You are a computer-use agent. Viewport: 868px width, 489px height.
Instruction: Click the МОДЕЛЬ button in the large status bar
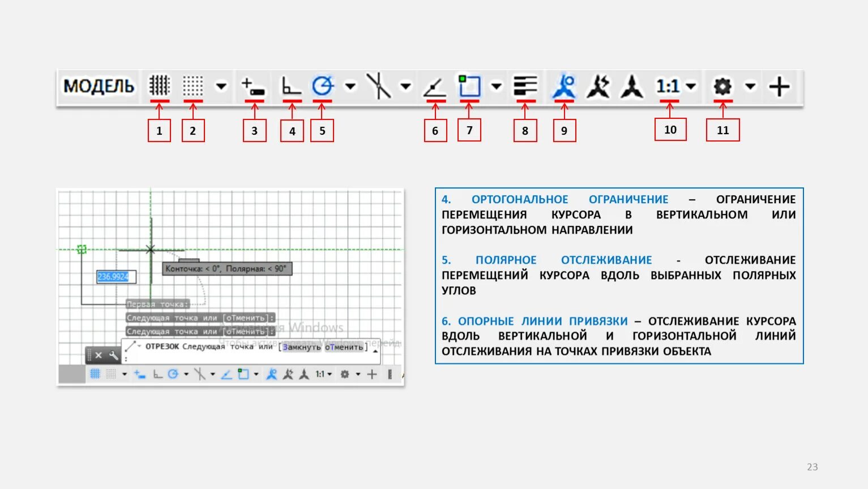click(99, 87)
